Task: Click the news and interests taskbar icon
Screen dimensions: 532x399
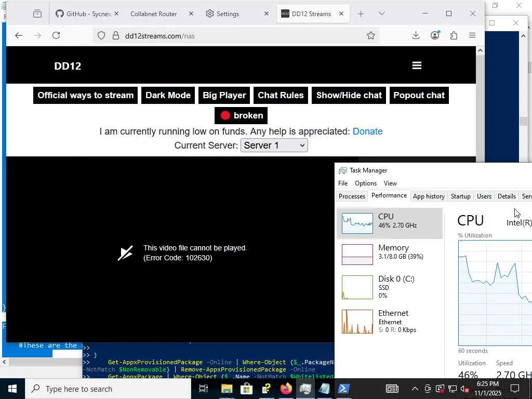Action: click(x=392, y=389)
